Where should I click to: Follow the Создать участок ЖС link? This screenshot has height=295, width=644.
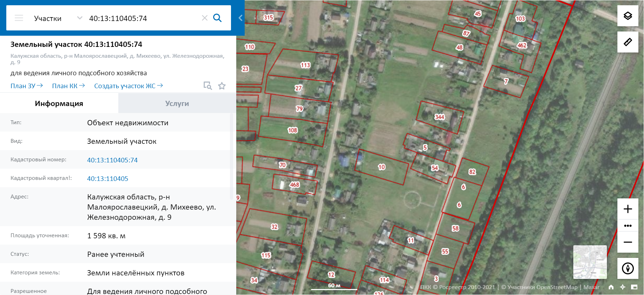(128, 86)
